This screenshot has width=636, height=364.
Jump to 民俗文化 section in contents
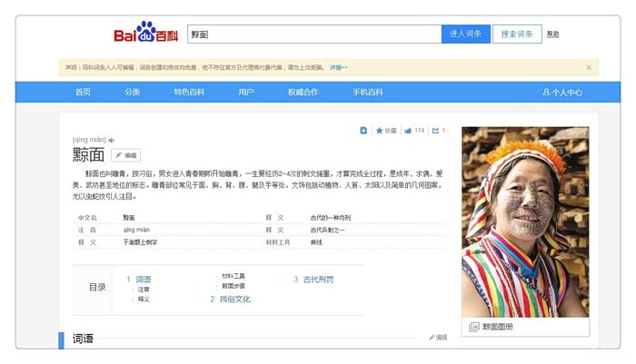[x=234, y=300]
